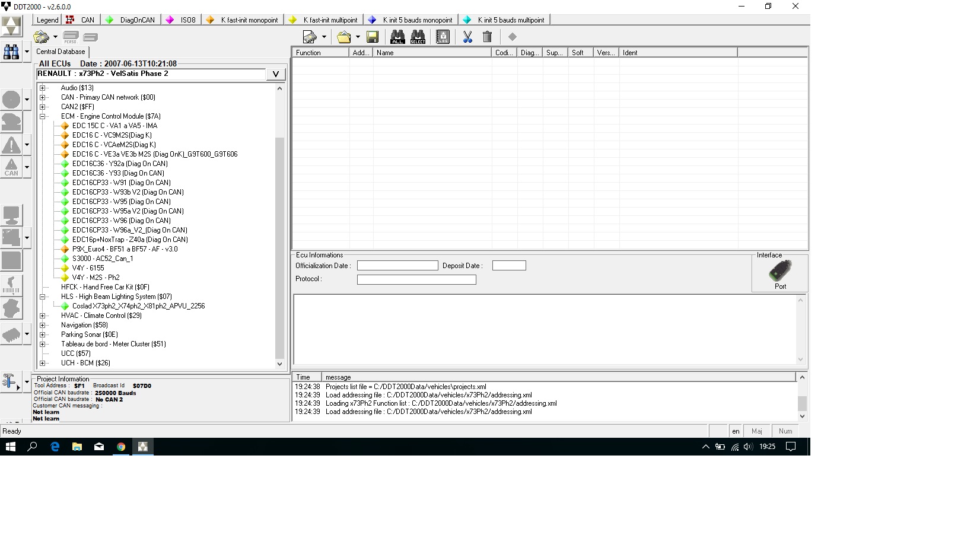The width and height of the screenshot is (980, 551).
Task: Select the CAN legend tab
Action: pyautogui.click(x=81, y=20)
